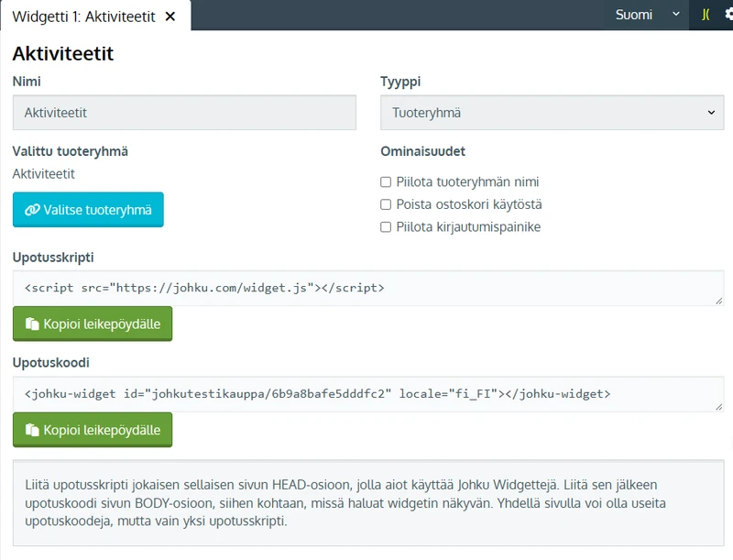Click the selected product group name Aktiviteetit

(43, 174)
